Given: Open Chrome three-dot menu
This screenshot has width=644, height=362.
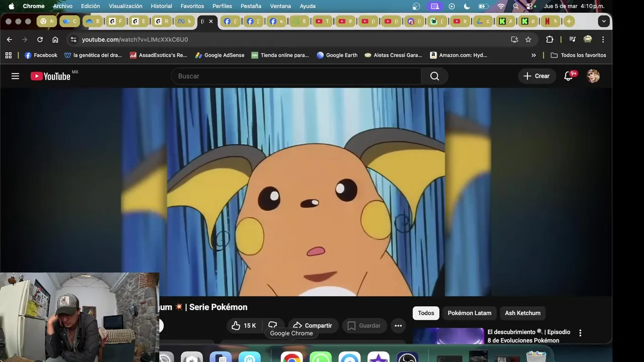Looking at the screenshot, I should click(603, 39).
